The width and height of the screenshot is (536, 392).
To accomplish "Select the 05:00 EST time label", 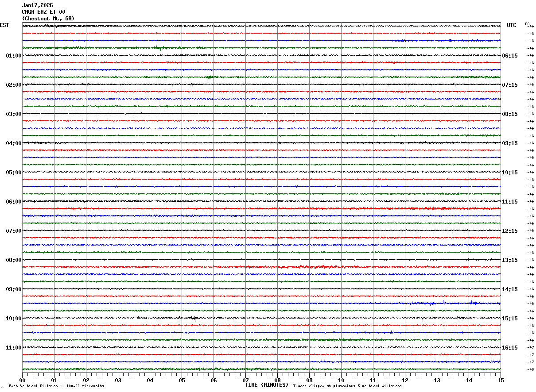I will coord(14,173).
